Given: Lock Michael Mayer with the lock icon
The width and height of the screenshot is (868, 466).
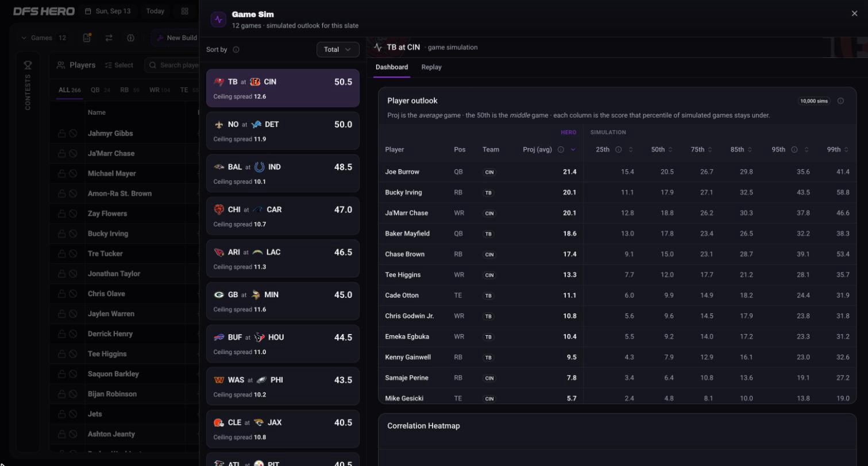Looking at the screenshot, I should pos(61,174).
